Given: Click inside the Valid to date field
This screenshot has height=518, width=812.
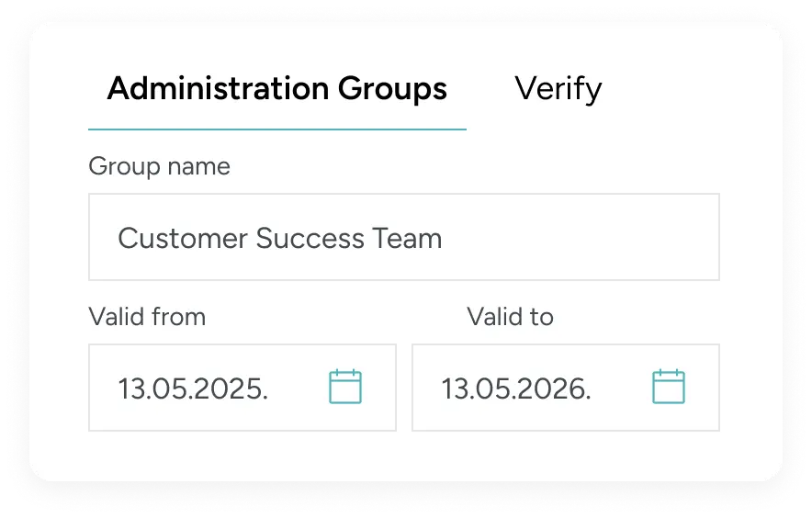Looking at the screenshot, I should click(566, 388).
